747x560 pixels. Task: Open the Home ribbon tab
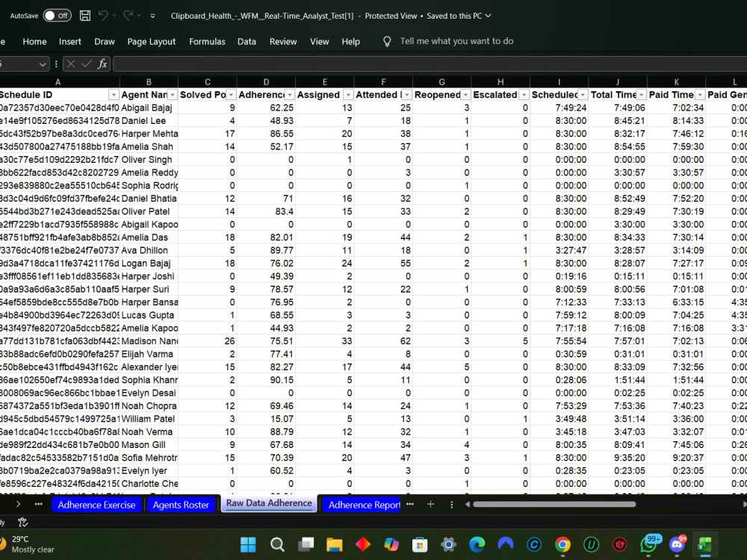[34, 41]
